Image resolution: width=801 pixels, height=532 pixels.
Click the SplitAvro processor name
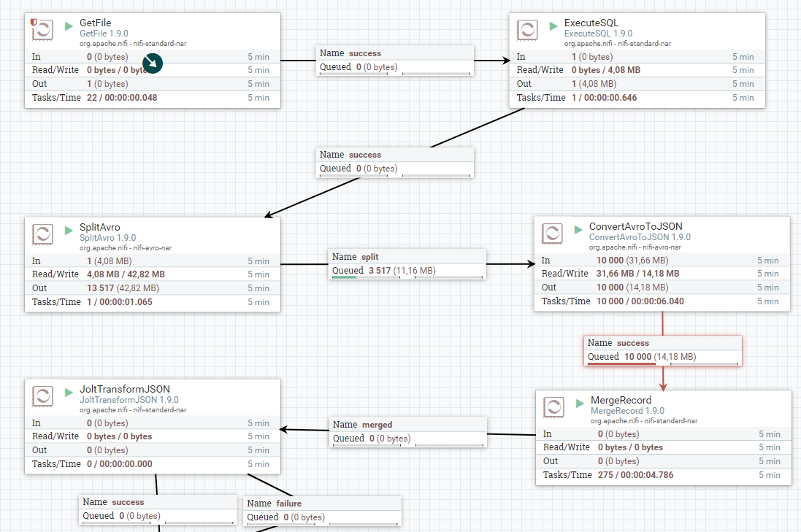(100, 227)
